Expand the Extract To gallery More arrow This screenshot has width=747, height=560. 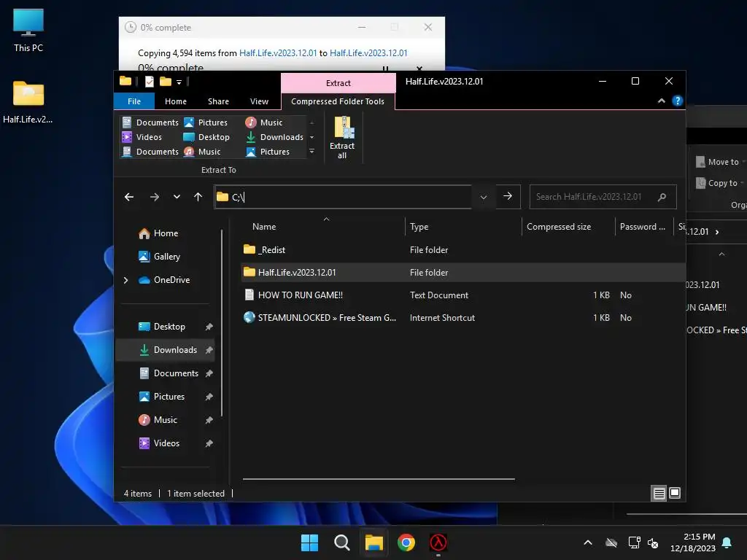pyautogui.click(x=312, y=152)
